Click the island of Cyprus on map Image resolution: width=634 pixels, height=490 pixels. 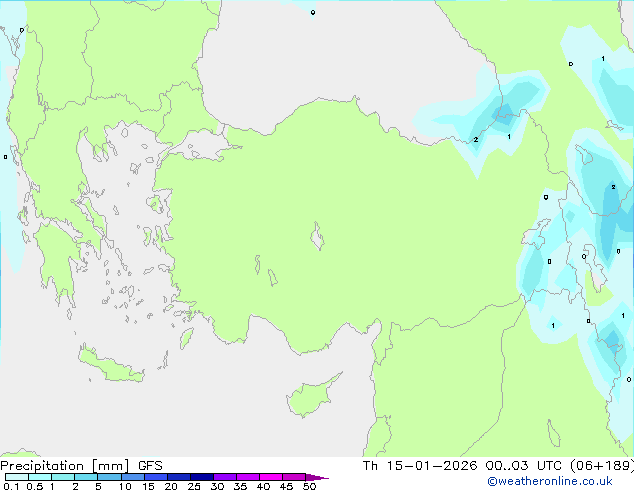tap(311, 397)
